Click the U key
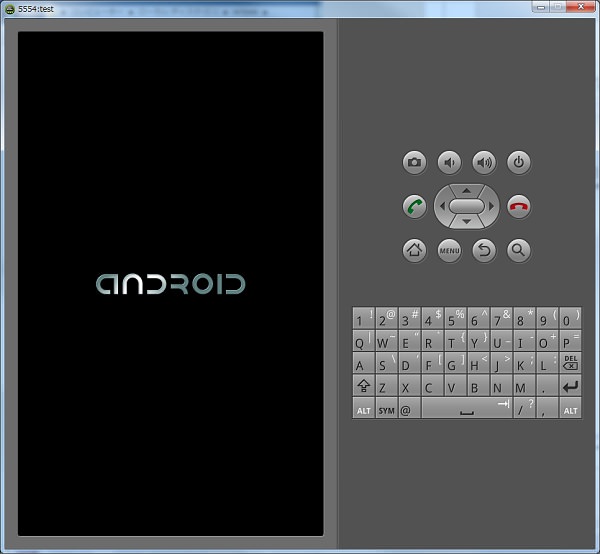The width and height of the screenshot is (600, 554). (501, 340)
